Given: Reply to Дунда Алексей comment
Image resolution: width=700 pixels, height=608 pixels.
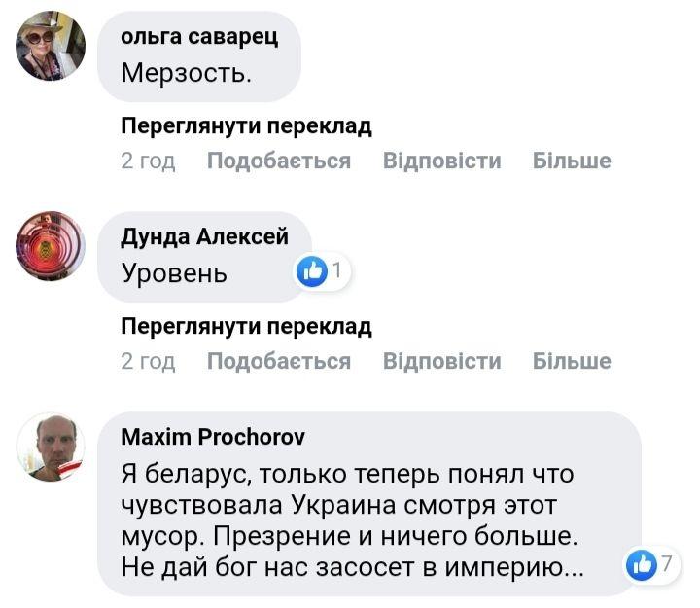Looking at the screenshot, I should coord(441,361).
